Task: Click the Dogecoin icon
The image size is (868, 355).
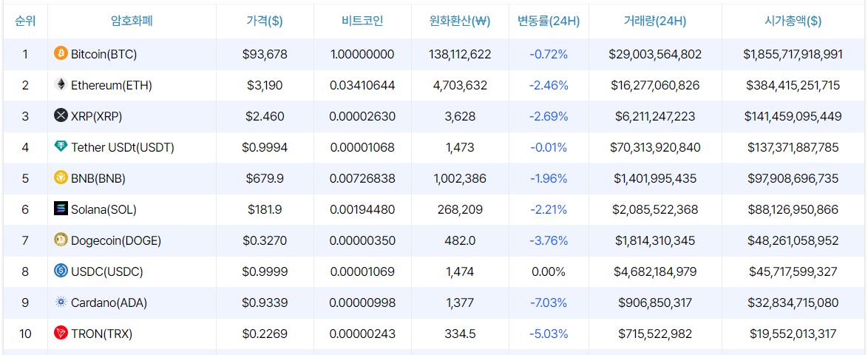Action: [x=61, y=240]
